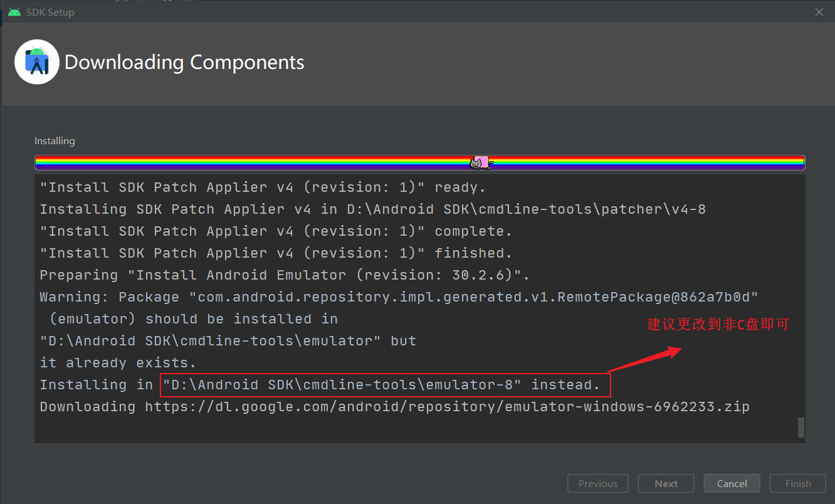The width and height of the screenshot is (835, 504).
Task: Close the SDK Setup window
Action: 819,12
